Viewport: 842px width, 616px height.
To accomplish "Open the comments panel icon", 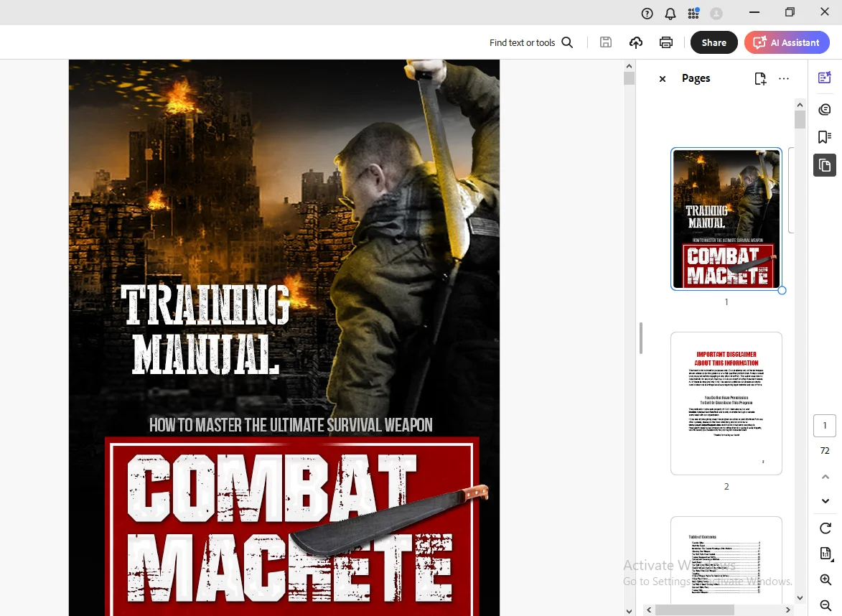I will click(x=824, y=110).
